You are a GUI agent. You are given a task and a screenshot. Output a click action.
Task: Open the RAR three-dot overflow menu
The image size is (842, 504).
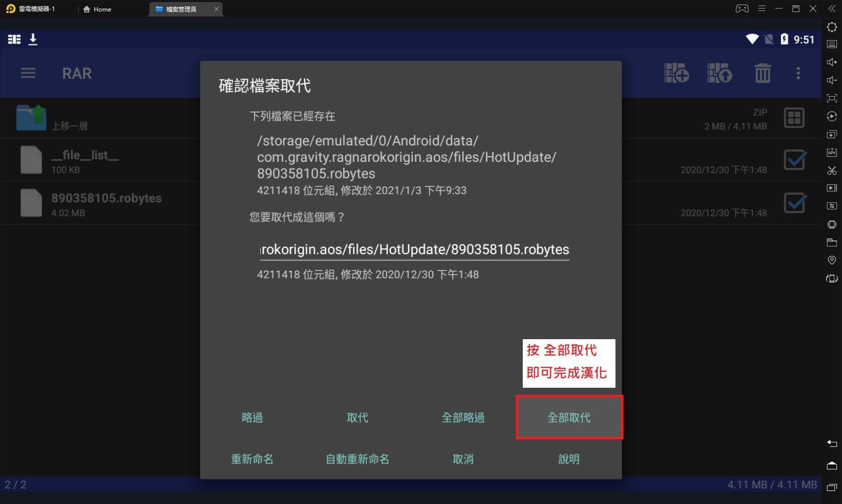[798, 73]
